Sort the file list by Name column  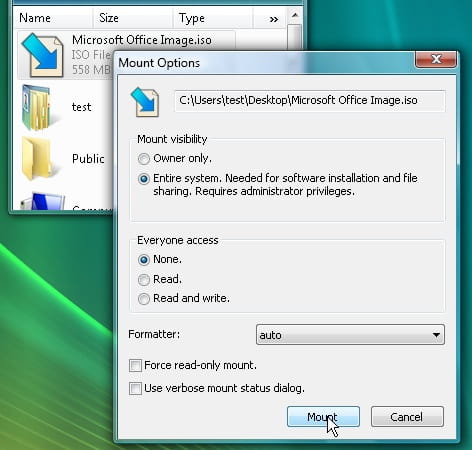tap(53, 18)
